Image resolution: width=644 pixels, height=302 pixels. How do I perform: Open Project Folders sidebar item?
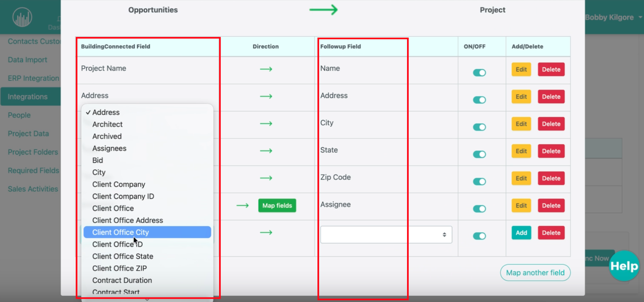tap(33, 152)
